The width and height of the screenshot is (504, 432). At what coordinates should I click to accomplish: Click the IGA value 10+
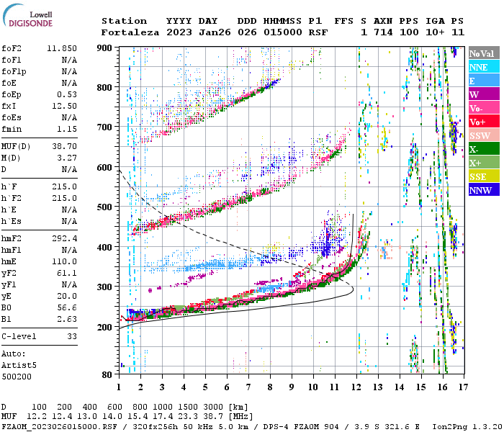[x=435, y=32]
